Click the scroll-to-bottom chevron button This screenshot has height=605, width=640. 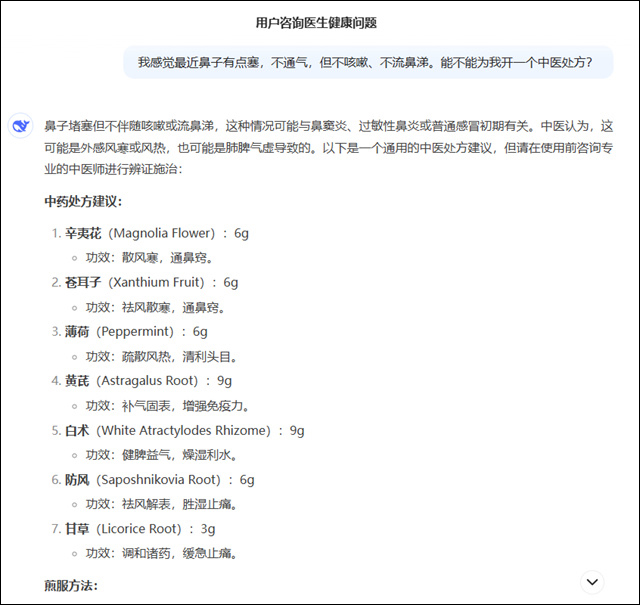tap(592, 582)
